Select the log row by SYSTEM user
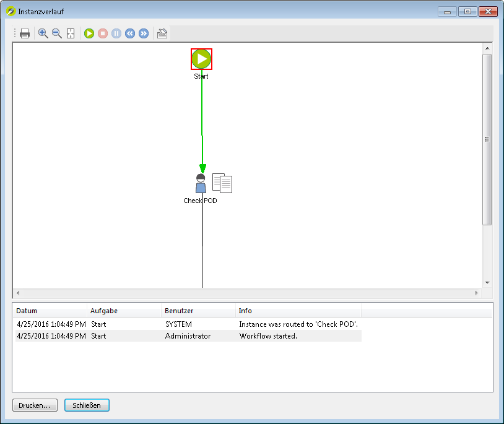This screenshot has height=424, width=504. point(188,324)
